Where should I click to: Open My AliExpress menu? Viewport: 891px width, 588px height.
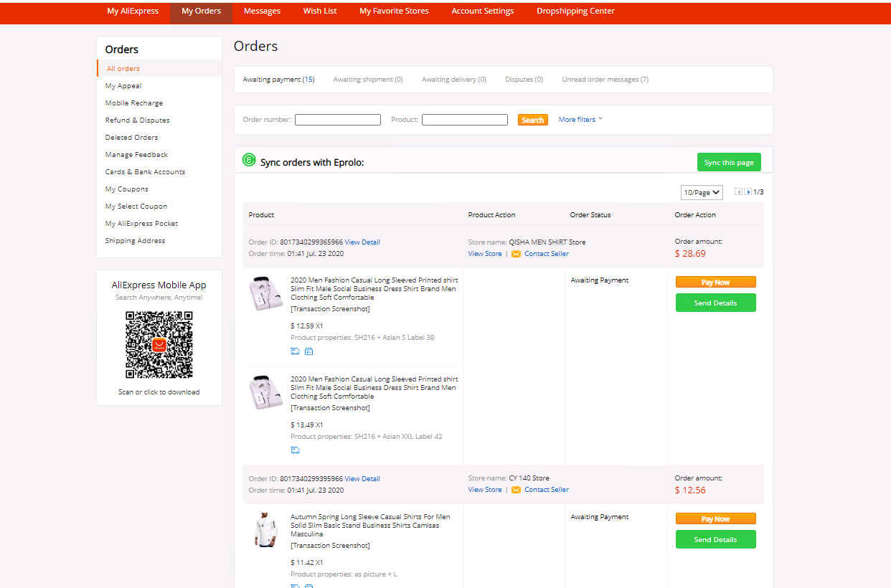[x=133, y=11]
